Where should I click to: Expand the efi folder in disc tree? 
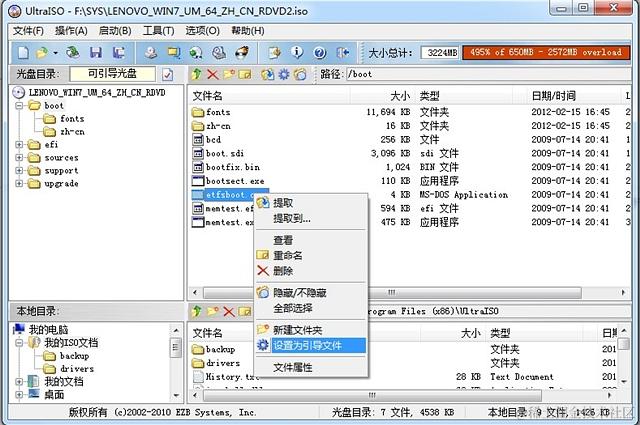point(19,145)
